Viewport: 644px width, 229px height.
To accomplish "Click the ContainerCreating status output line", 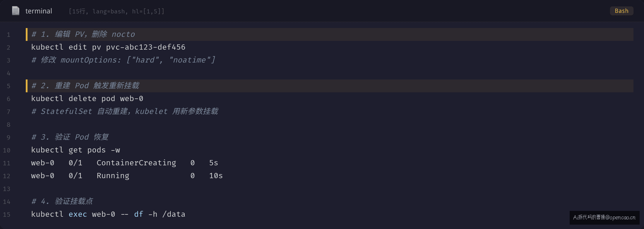I will pyautogui.click(x=125, y=163).
